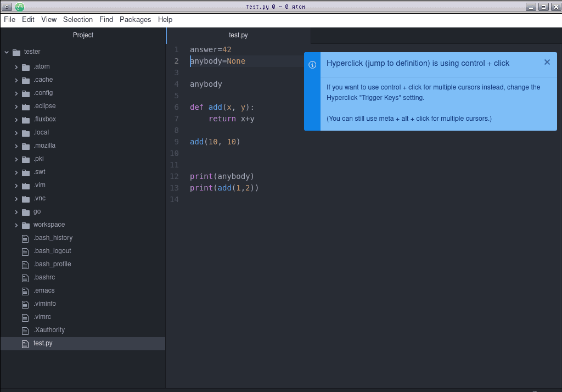Open the Selection menu
Screen dimensions: 562x392
coord(78,19)
